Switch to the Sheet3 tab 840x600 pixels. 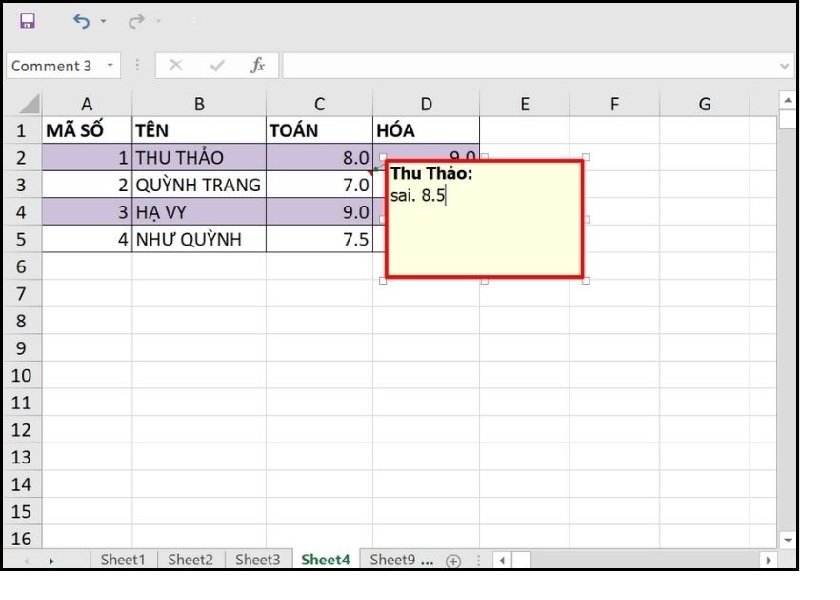pyautogui.click(x=257, y=560)
